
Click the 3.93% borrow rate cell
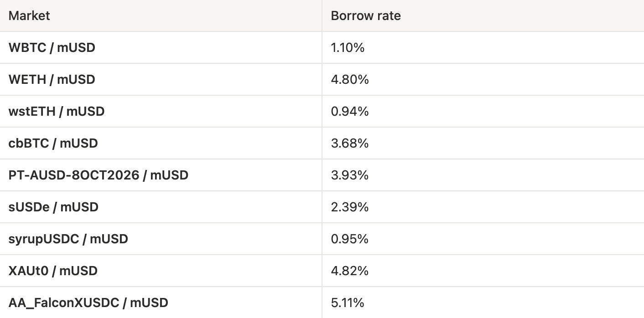(x=483, y=175)
